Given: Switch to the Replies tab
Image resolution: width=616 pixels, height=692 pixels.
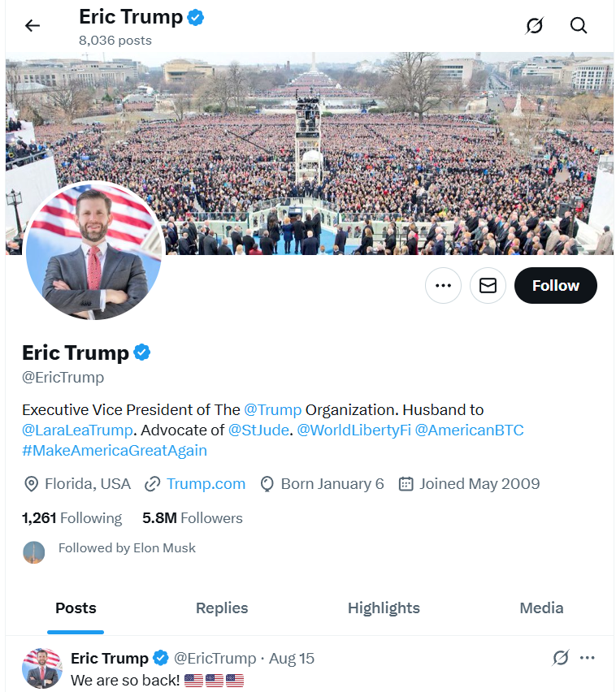Looking at the screenshot, I should [x=222, y=608].
